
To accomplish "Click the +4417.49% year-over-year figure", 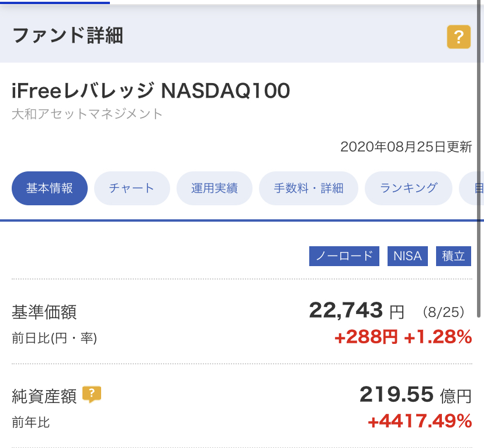I will tap(420, 421).
